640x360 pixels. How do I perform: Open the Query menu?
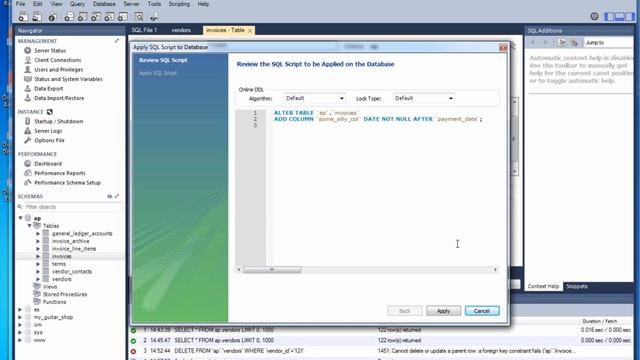tap(77, 4)
